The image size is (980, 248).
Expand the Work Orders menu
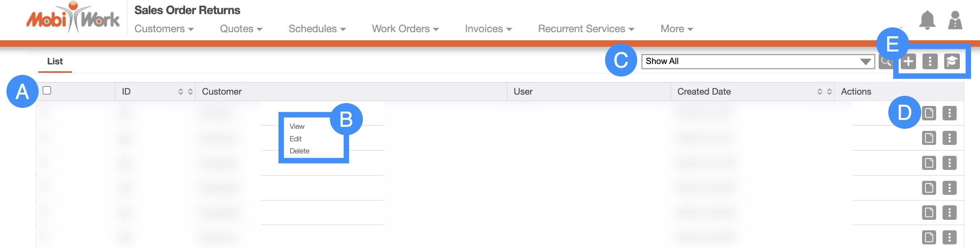[x=405, y=29]
